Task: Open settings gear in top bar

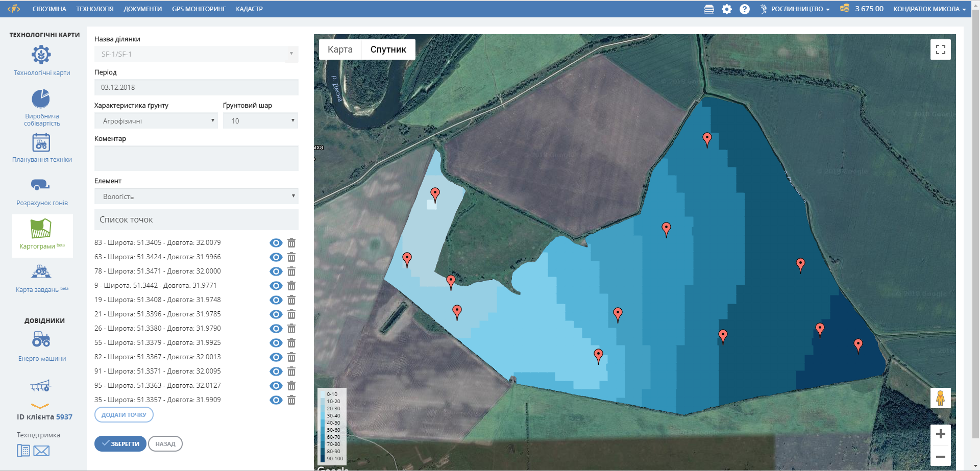Action: point(727,9)
